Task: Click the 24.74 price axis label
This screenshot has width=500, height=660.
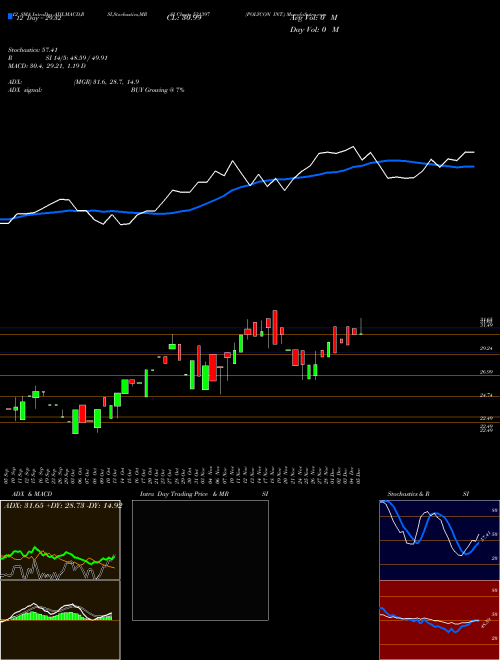Action: [486, 396]
